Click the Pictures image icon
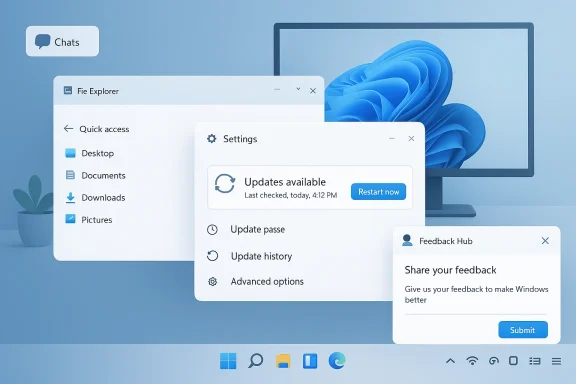576x384 pixels. [70, 219]
